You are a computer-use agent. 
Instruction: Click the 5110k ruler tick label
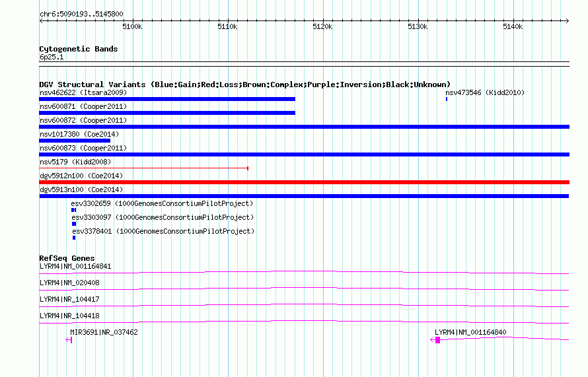coord(227,26)
